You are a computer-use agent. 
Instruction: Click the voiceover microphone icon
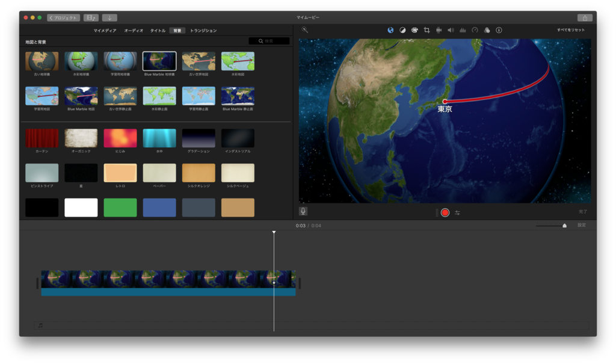tap(303, 212)
